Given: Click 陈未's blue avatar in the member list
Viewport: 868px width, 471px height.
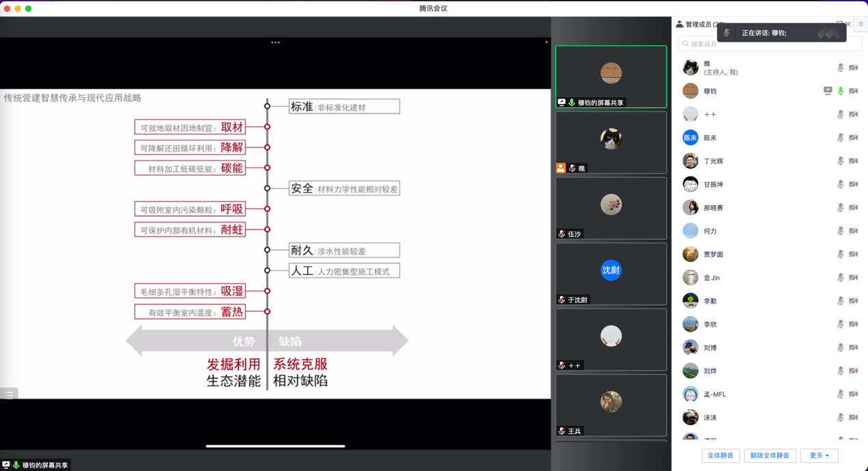Looking at the screenshot, I should pos(690,137).
